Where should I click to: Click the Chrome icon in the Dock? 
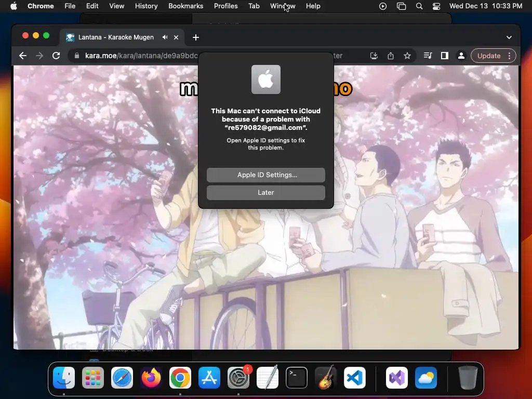(x=180, y=378)
